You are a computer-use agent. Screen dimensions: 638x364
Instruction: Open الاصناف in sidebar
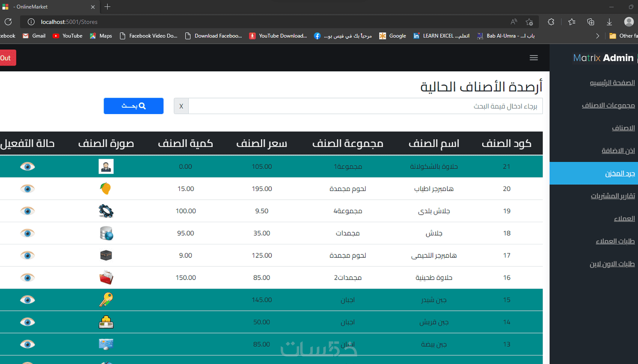click(623, 128)
